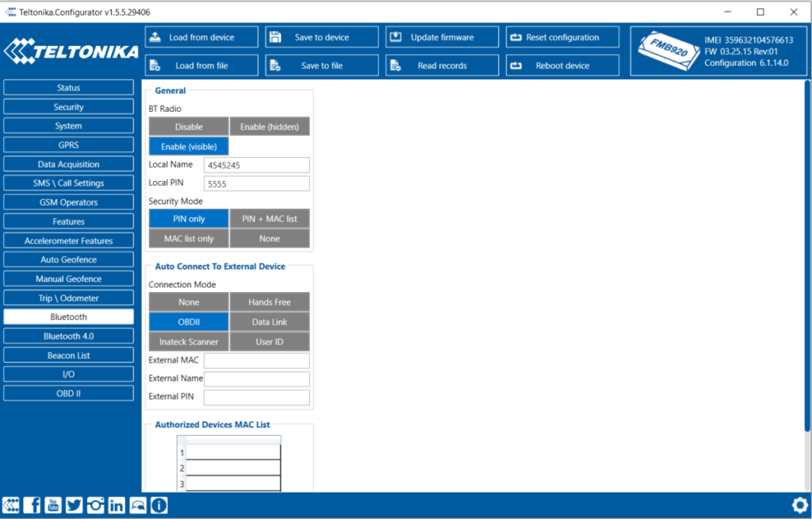The height and width of the screenshot is (519, 812).
Task: Set Connection Mode to Data Link
Action: (x=270, y=322)
